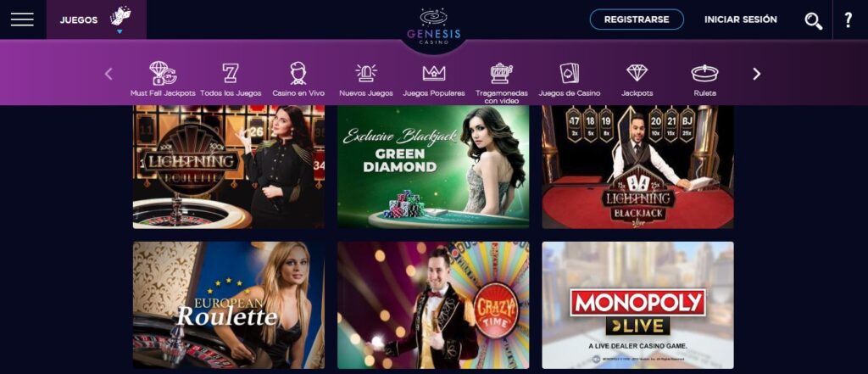This screenshot has width=868, height=374.
Task: Open the Monopoly Live game thumbnail
Action: [637, 305]
